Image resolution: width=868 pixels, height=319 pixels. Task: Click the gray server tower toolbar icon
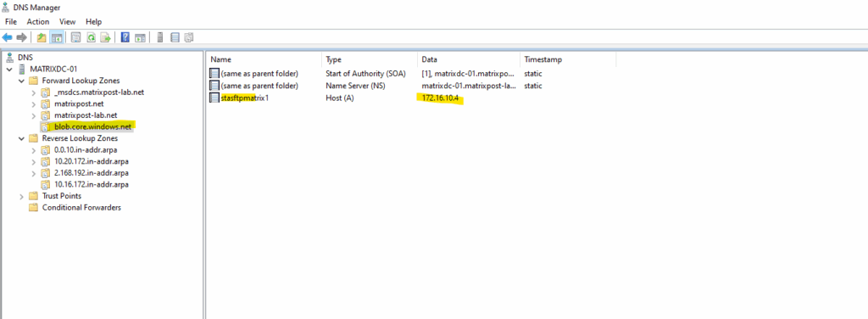[160, 37]
